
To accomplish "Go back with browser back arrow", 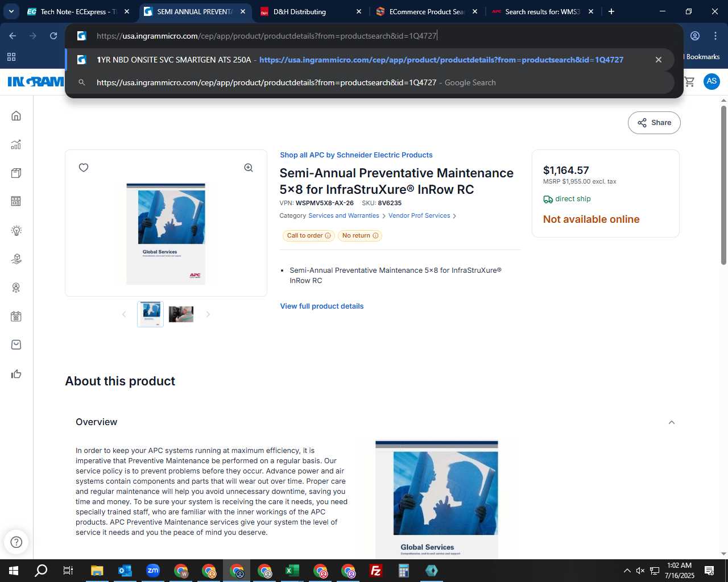I will (x=13, y=36).
